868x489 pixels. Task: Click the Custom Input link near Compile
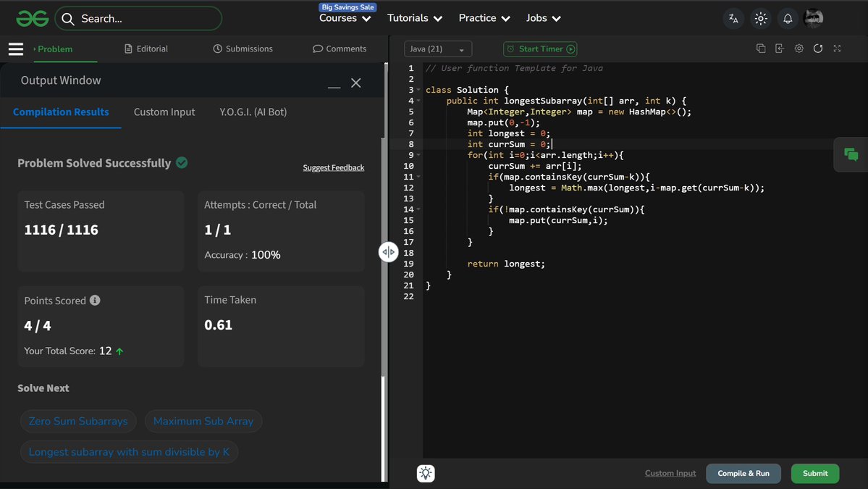point(670,473)
